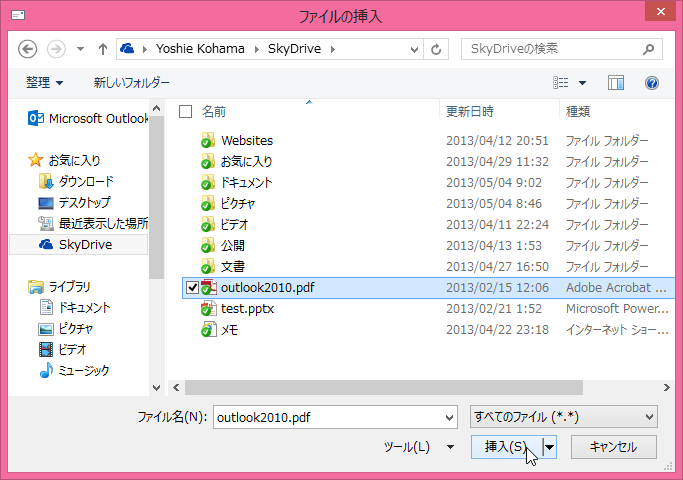Select the ドキュメント folder in file list
The height and width of the screenshot is (480, 683).
(246, 183)
